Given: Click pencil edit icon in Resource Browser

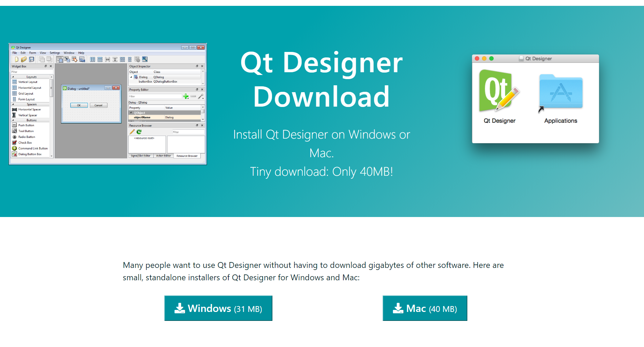Looking at the screenshot, I should tap(132, 132).
